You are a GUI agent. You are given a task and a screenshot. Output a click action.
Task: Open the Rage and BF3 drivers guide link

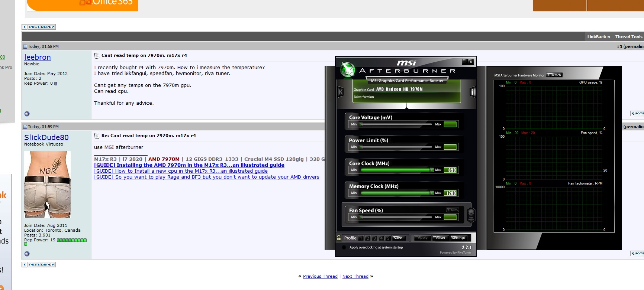point(207,177)
